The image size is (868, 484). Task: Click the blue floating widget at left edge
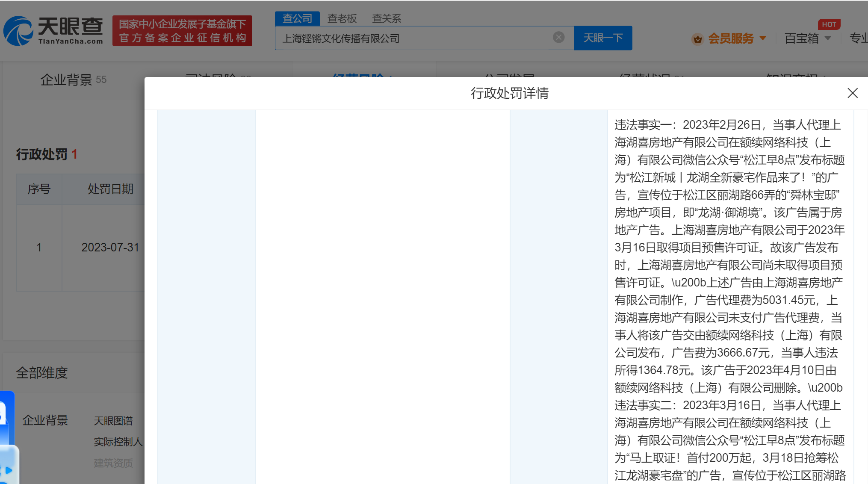7,417
